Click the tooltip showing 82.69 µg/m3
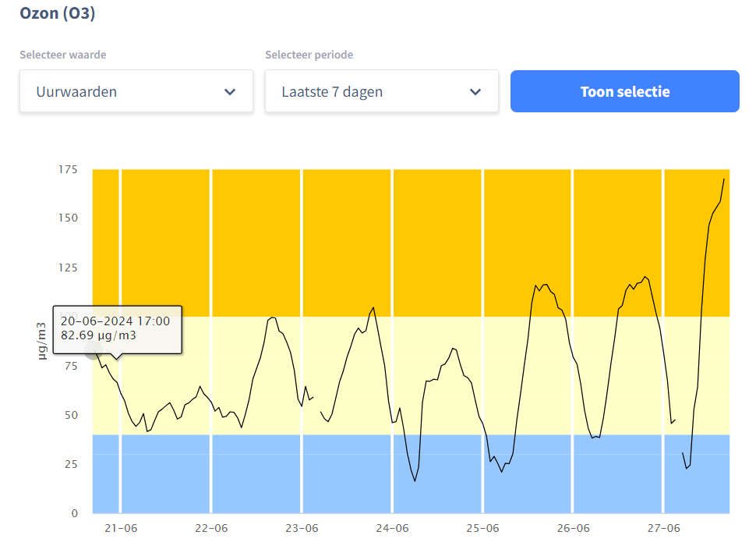 (x=117, y=329)
